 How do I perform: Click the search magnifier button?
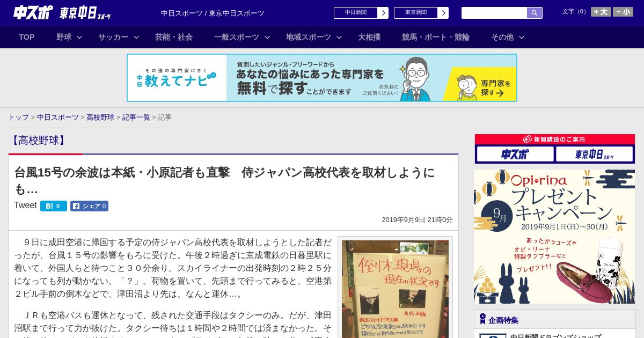coord(535,13)
